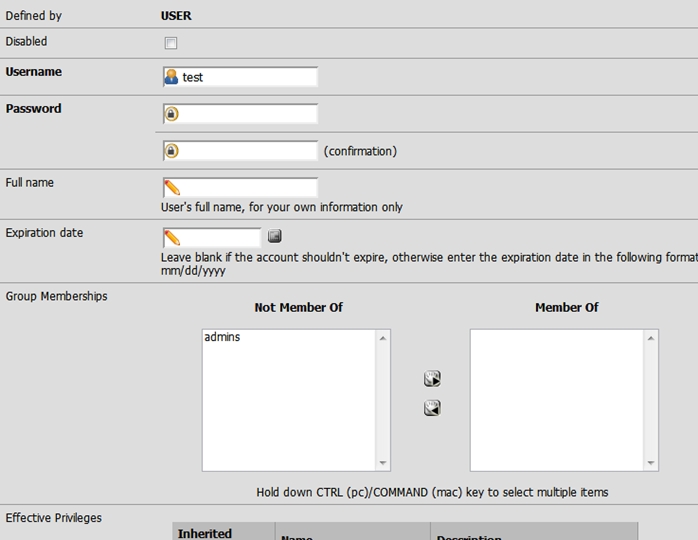Image resolution: width=698 pixels, height=540 pixels.
Task: Focus the password confirmation field
Action: click(240, 151)
